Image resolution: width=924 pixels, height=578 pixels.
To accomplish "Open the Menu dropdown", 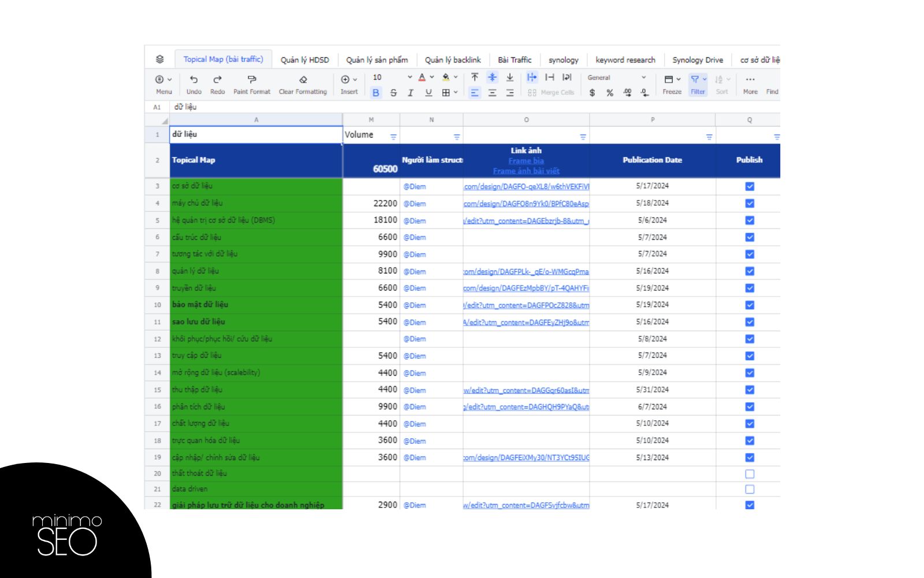I will pyautogui.click(x=163, y=84).
